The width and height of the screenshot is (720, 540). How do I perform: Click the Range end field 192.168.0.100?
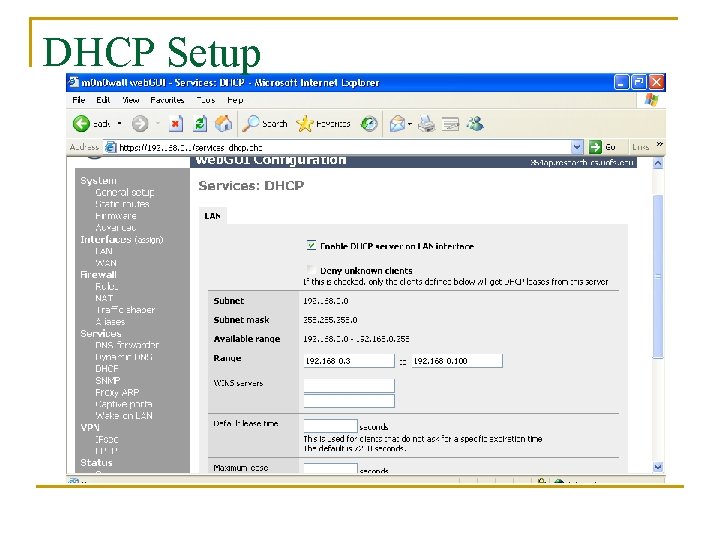coord(457,360)
